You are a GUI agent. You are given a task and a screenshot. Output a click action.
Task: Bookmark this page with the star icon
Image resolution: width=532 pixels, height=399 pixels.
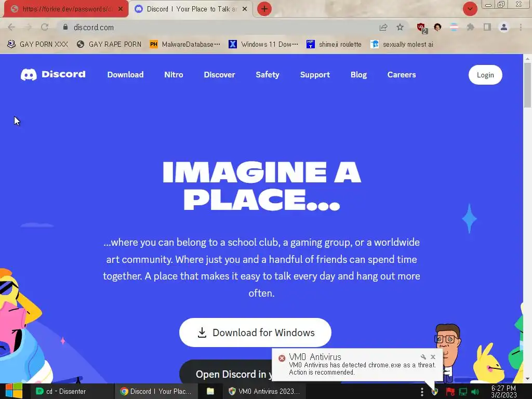[x=400, y=27]
